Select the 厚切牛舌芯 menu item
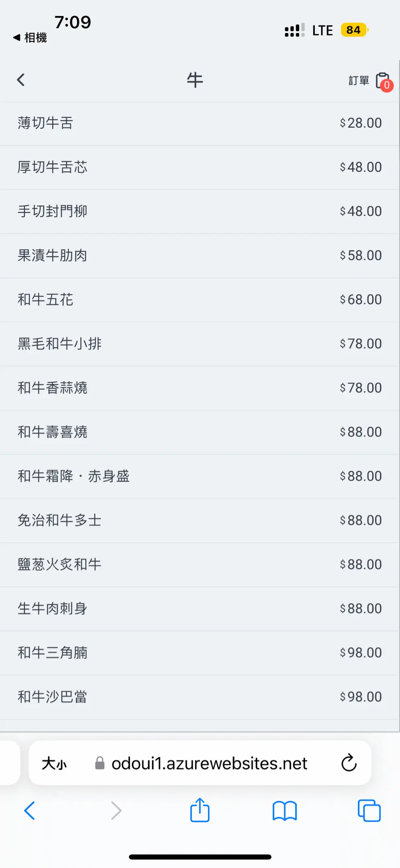This screenshot has height=868, width=400. (x=52, y=167)
